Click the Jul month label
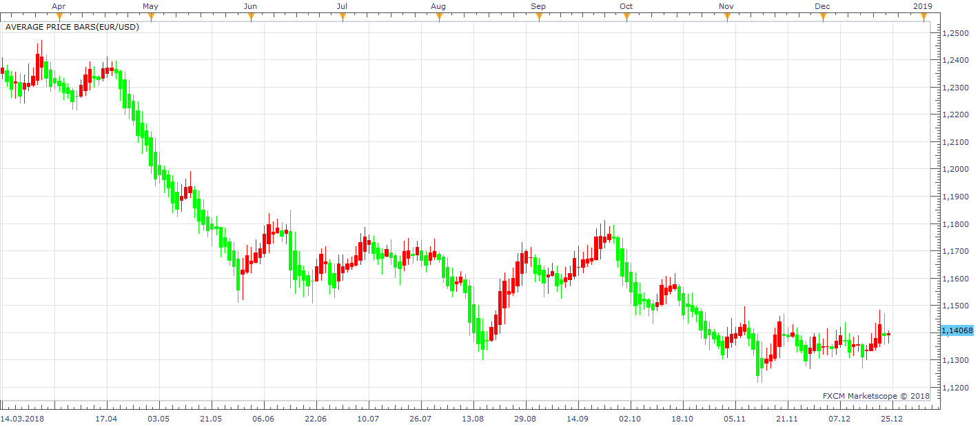980x427 pixels. click(342, 6)
